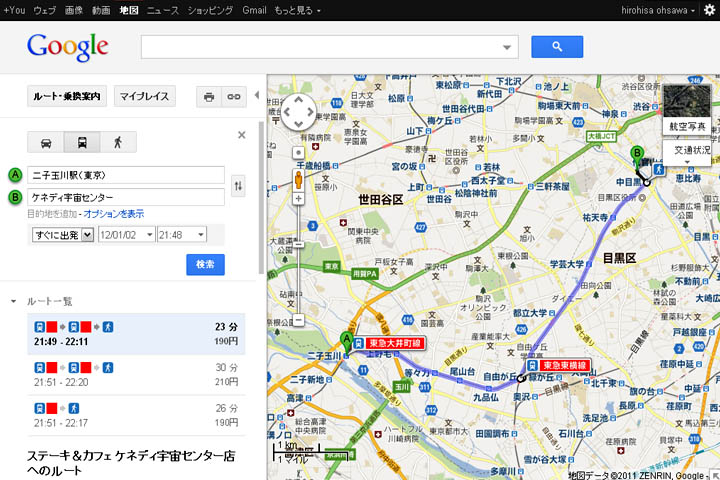Click マイプレイス my places button

click(145, 96)
